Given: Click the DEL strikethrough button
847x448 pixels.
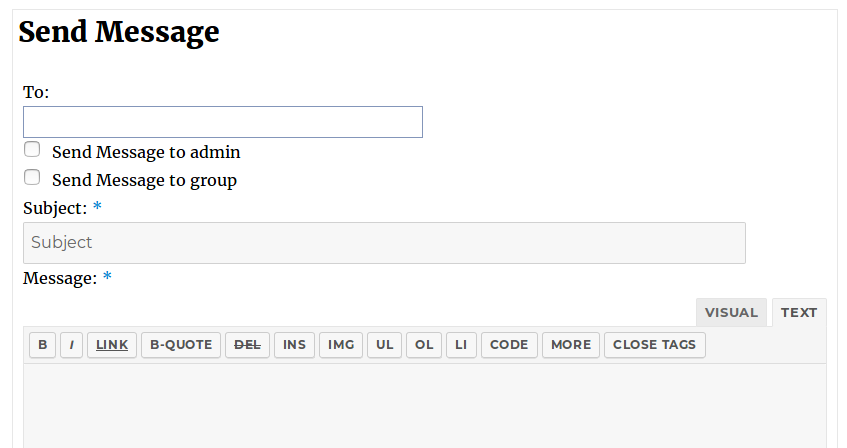Looking at the screenshot, I should click(x=247, y=345).
